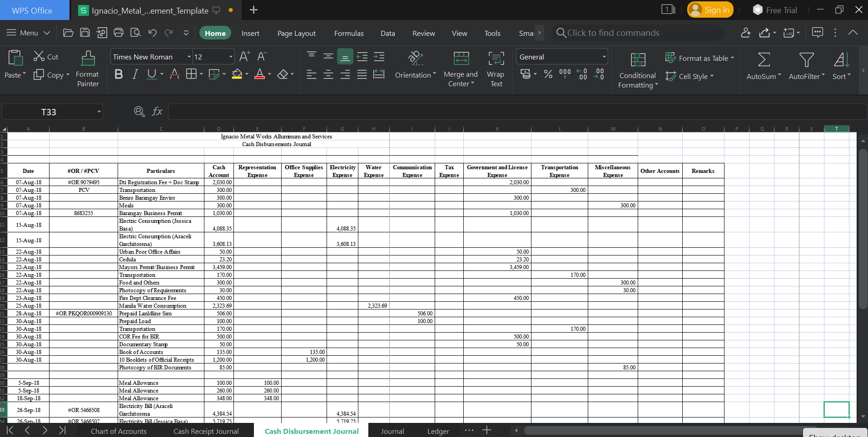This screenshot has height=437, width=868.
Task: Click the Wrap Text icon
Action: [x=496, y=59]
